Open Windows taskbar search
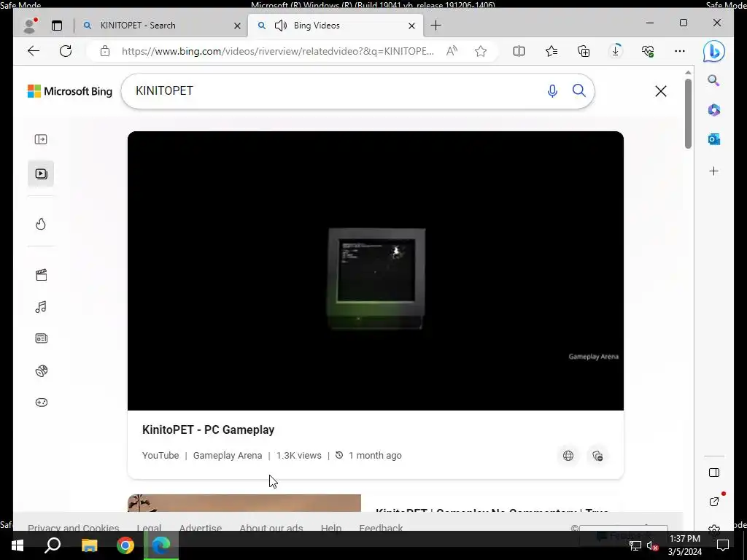 click(53, 545)
